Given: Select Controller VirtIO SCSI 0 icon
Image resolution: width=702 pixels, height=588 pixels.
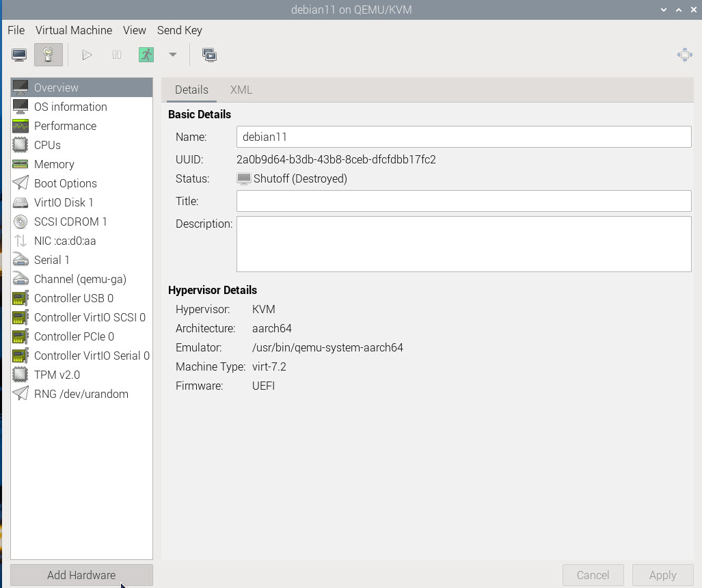Looking at the screenshot, I should click(x=21, y=317).
